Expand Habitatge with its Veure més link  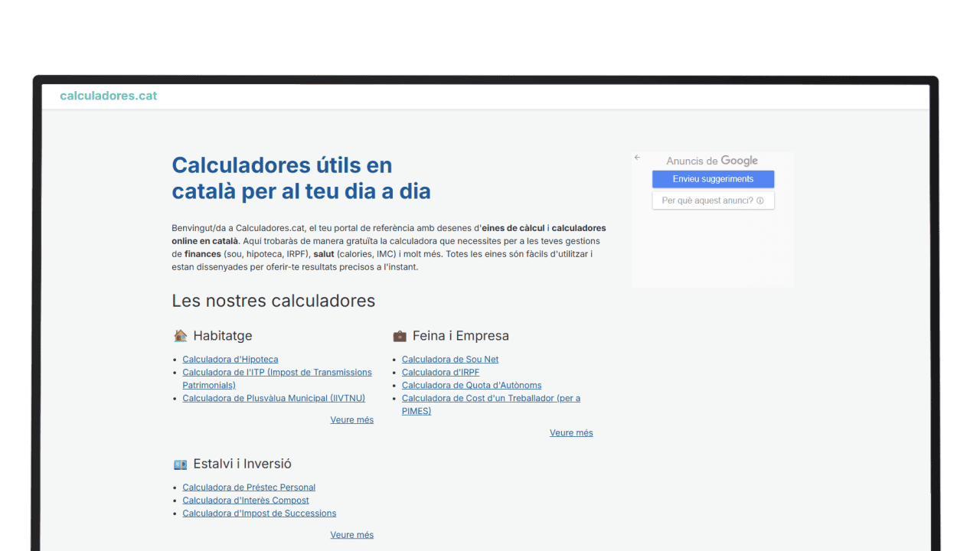coord(351,420)
